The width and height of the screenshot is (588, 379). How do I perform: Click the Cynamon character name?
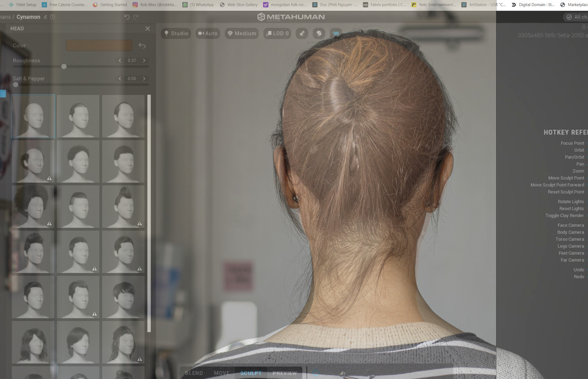tap(28, 17)
